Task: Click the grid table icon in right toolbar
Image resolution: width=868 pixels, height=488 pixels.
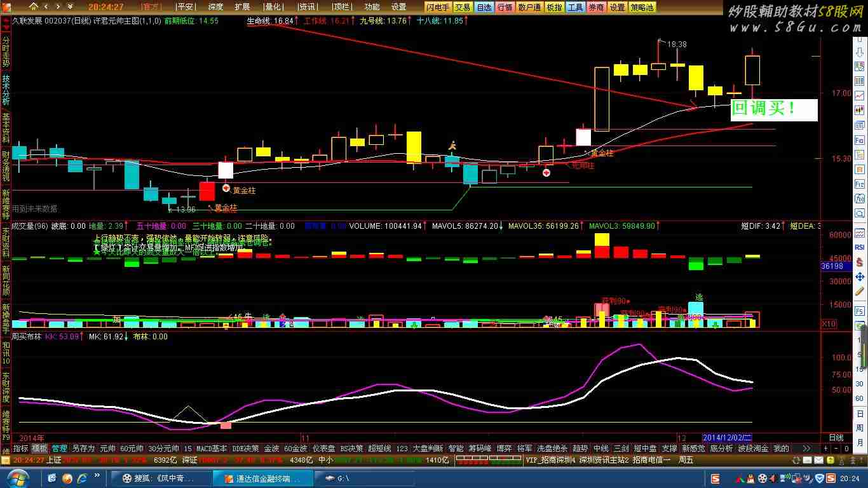Action: [860, 81]
